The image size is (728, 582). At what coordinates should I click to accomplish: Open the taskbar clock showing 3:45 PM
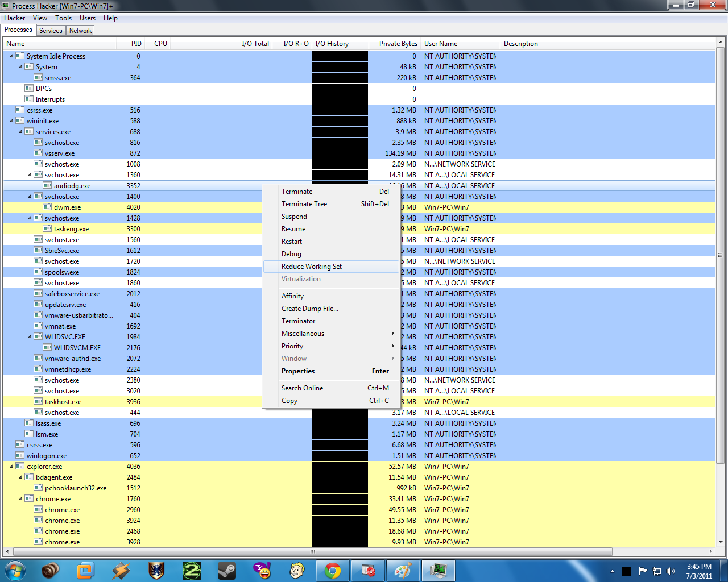[x=699, y=571]
